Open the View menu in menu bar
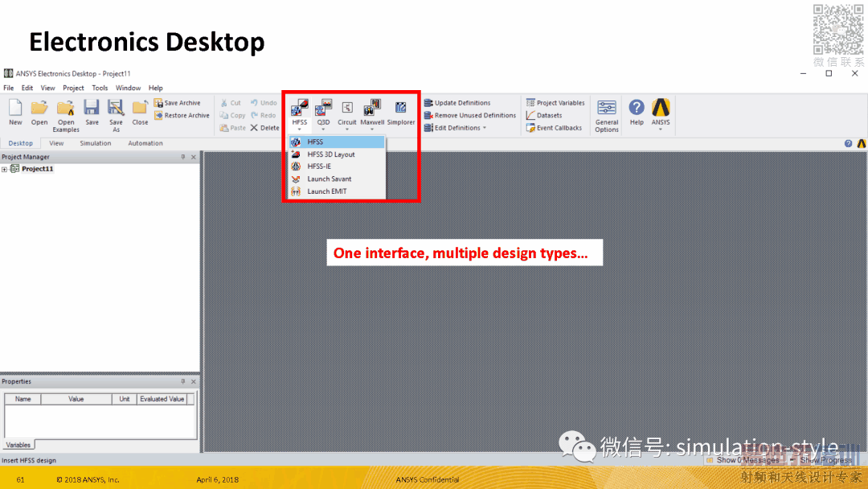This screenshot has width=868, height=489. click(47, 88)
